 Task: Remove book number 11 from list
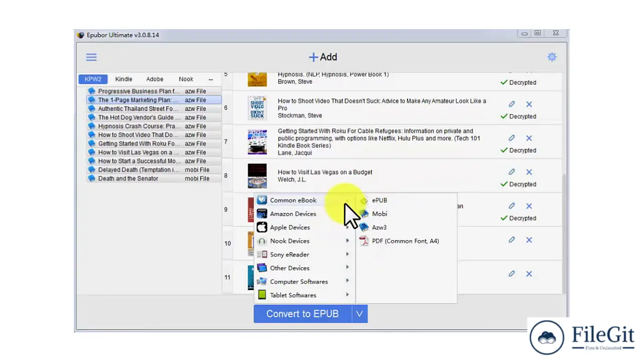pyautogui.click(x=529, y=274)
